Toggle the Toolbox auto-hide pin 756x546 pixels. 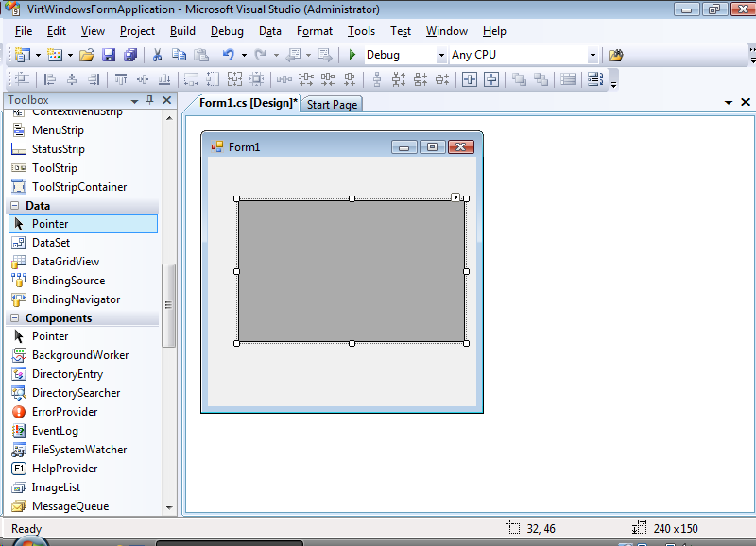pos(149,100)
